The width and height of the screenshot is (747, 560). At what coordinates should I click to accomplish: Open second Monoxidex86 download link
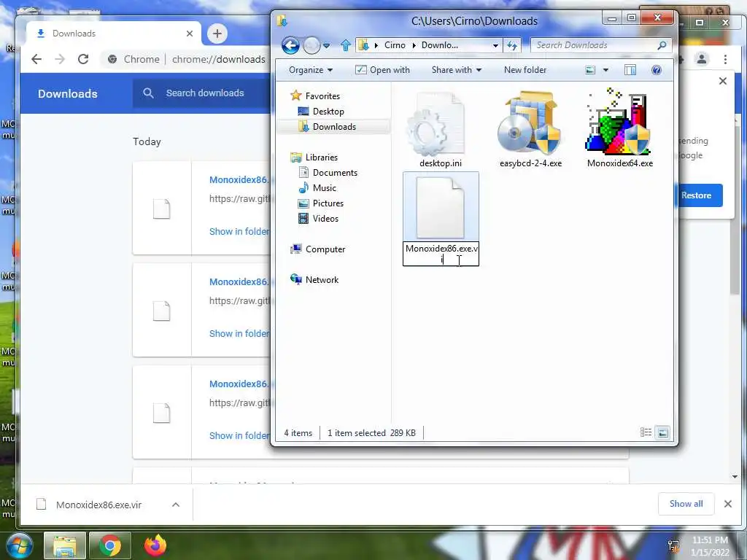239,282
